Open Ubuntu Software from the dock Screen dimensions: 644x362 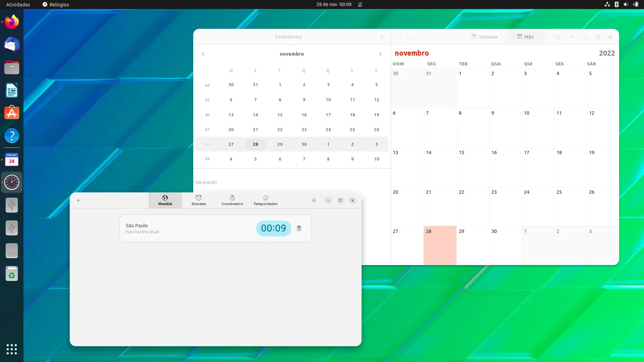click(12, 113)
